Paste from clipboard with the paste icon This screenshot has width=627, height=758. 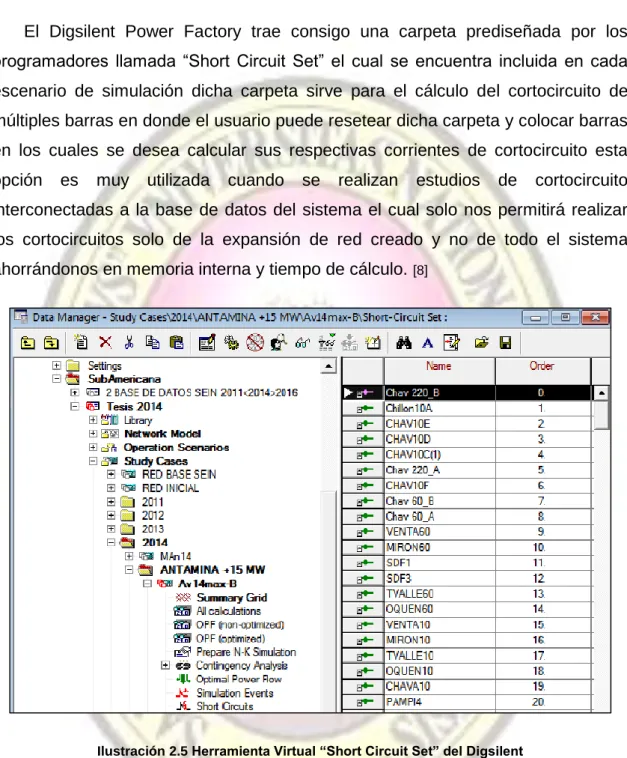tap(176, 342)
